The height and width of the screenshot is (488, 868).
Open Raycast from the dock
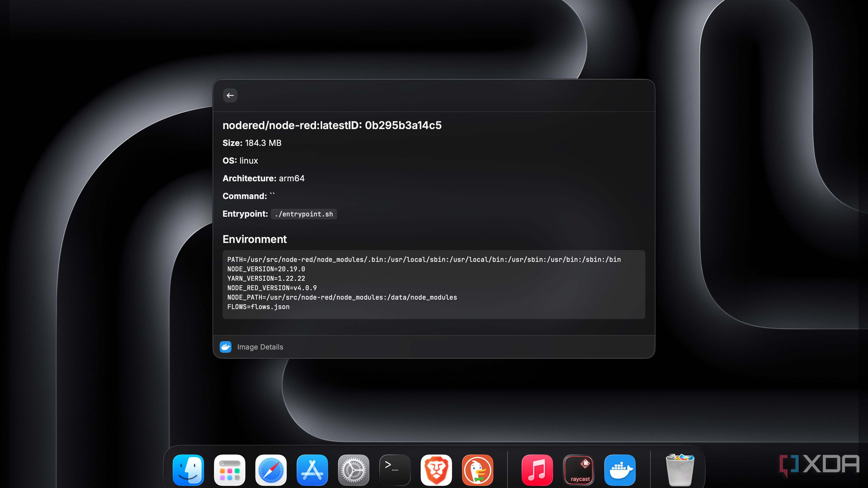tap(579, 470)
